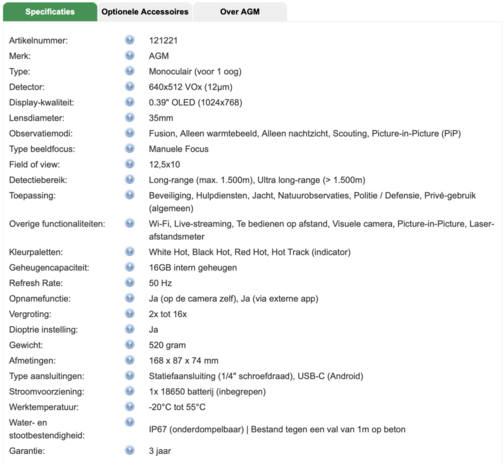504x465 pixels.
Task: Select article number value 121221
Action: pyautogui.click(x=163, y=41)
